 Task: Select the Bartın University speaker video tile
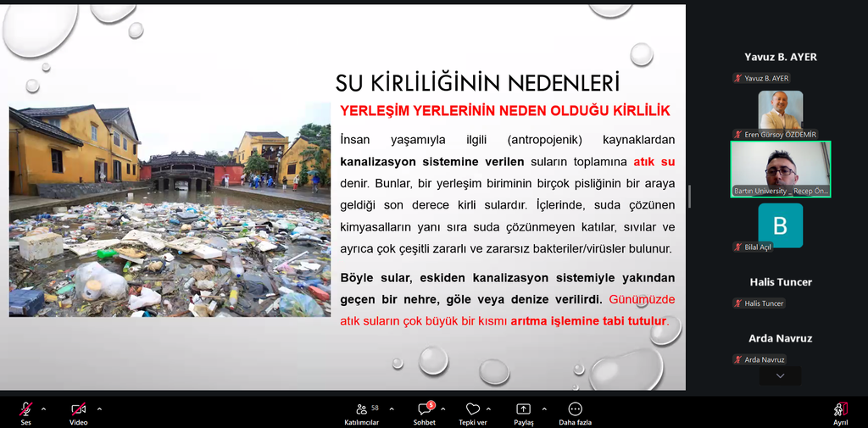pyautogui.click(x=780, y=169)
